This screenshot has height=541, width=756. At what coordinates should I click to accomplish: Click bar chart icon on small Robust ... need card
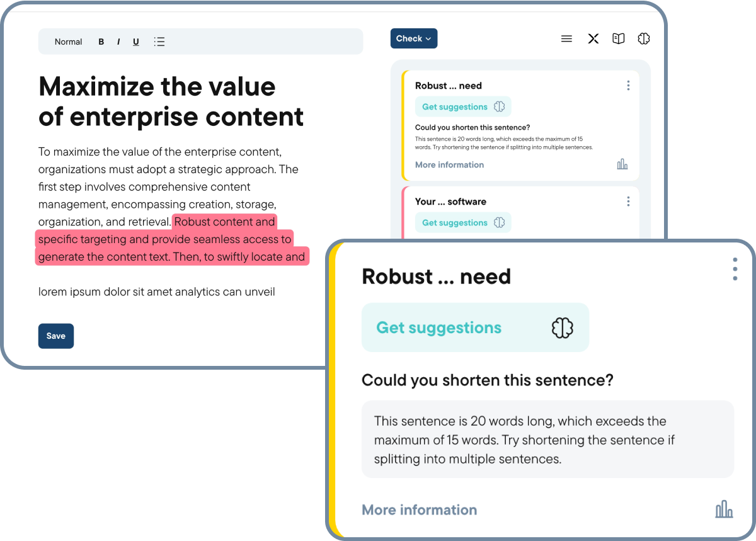pyautogui.click(x=622, y=164)
